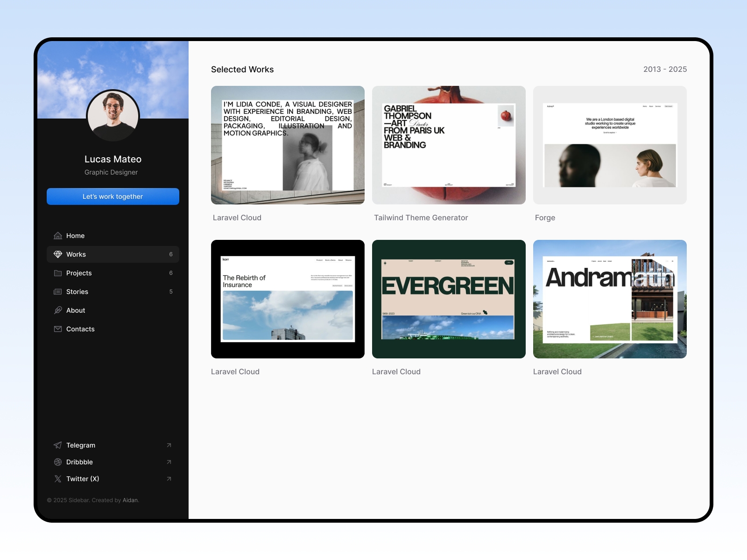The width and height of the screenshot is (747, 560).
Task: Open Lucas Mateo profile avatar
Action: tap(113, 116)
